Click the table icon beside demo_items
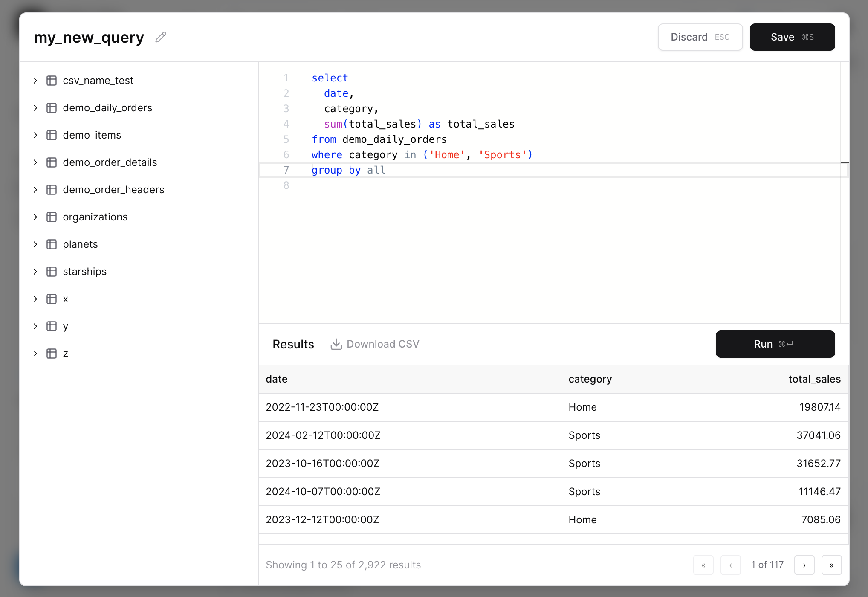Viewport: 868px width, 597px height. 52,135
